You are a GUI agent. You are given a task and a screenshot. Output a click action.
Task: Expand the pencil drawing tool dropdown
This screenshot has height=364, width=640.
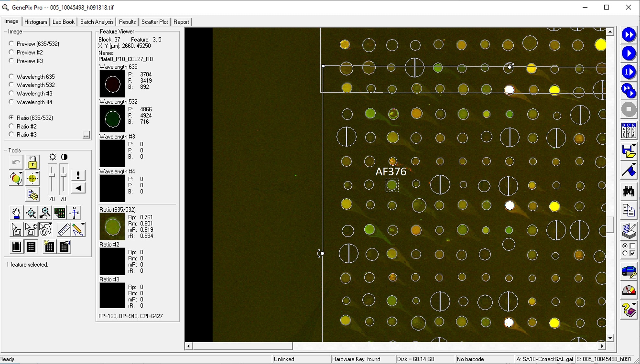(83, 225)
